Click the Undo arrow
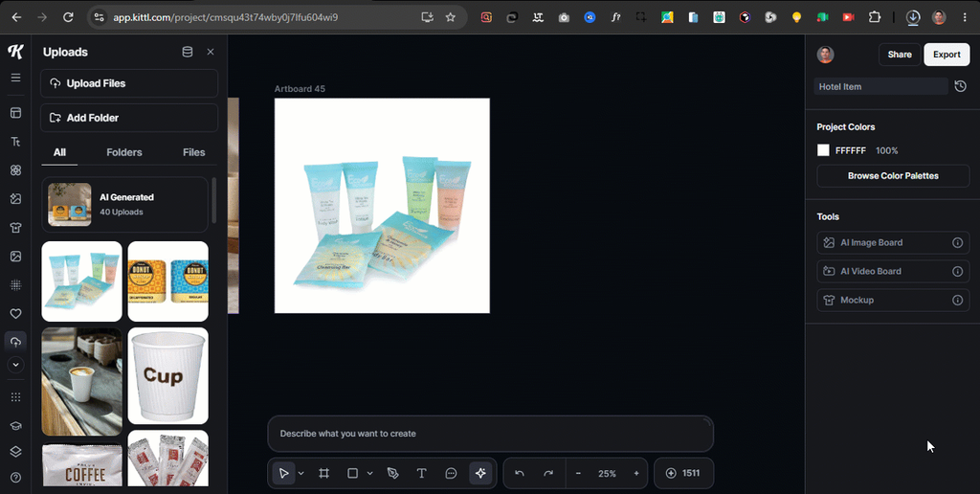Viewport: 980px width, 494px height. [x=520, y=473]
